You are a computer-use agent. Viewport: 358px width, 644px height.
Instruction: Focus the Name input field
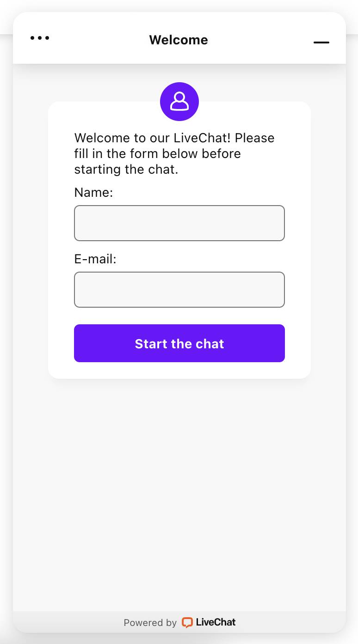pyautogui.click(x=179, y=223)
